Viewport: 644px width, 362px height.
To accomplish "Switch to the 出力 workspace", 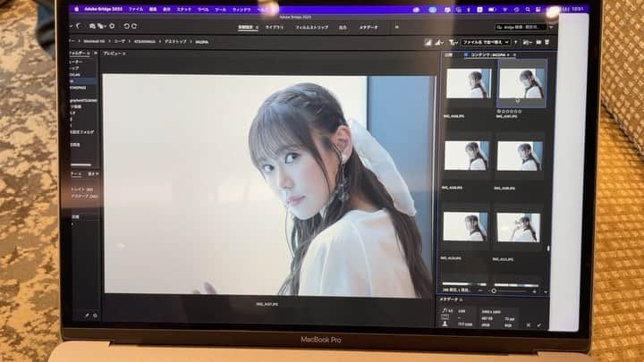I will coord(343,27).
